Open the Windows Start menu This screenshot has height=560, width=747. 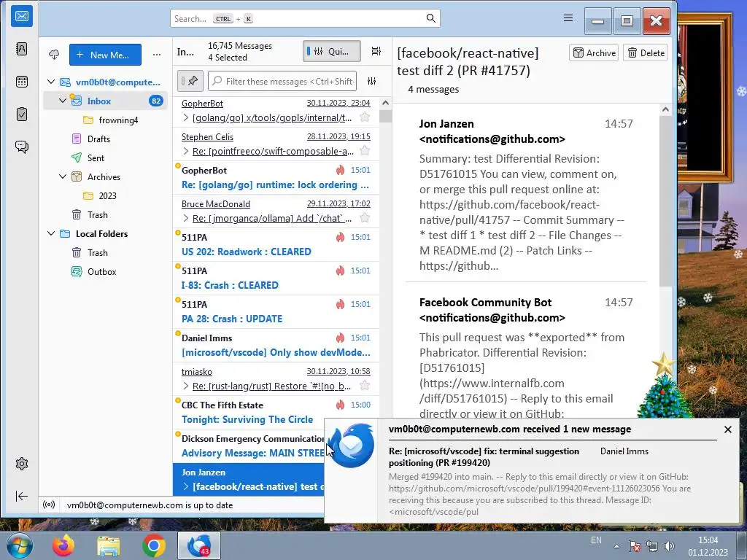(x=19, y=545)
